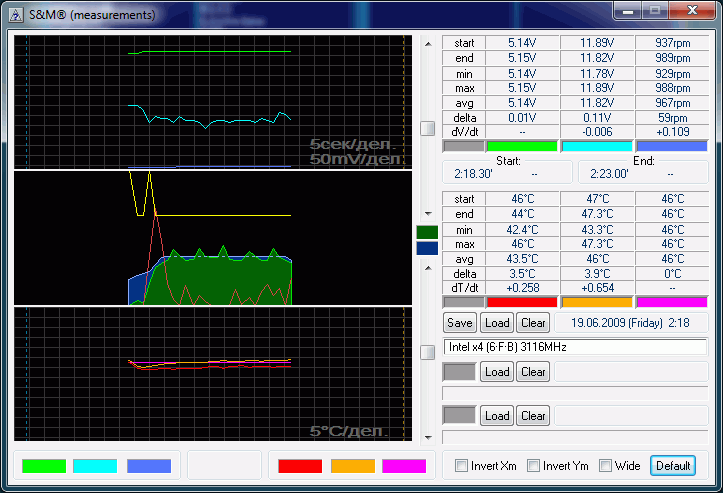Click the upper scrollbar's up arrow
Viewport: 723px width, 493px height.
click(428, 44)
